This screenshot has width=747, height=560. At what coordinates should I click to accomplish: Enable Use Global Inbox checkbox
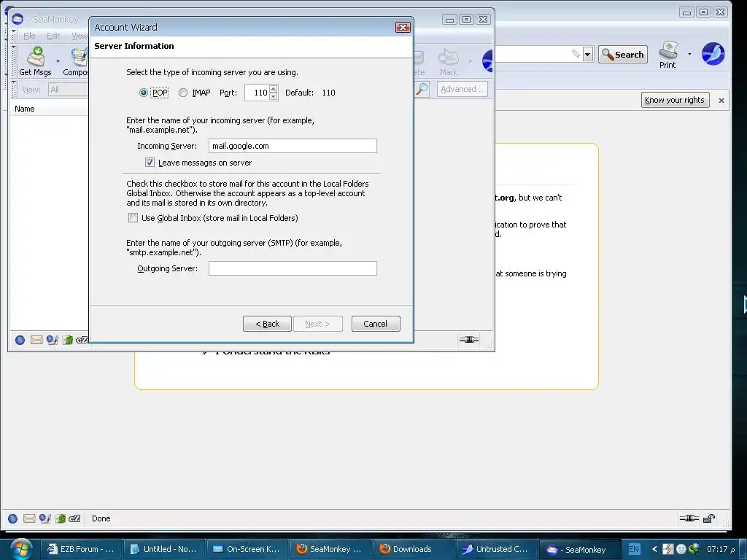tap(133, 217)
